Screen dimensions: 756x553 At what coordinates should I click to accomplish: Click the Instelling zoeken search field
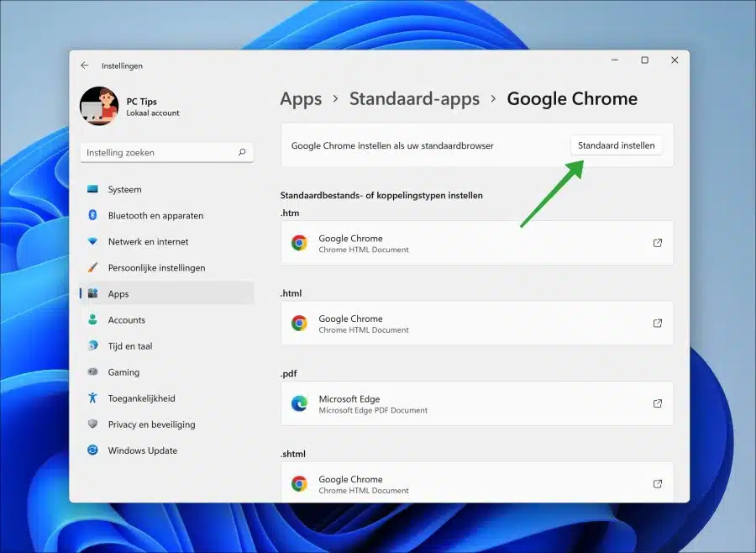coord(167,152)
